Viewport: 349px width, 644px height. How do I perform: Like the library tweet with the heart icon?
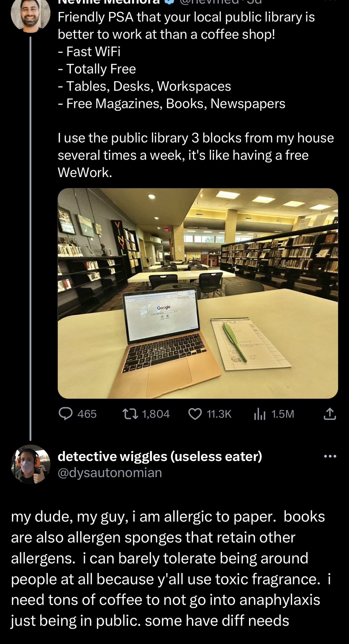coord(195,414)
